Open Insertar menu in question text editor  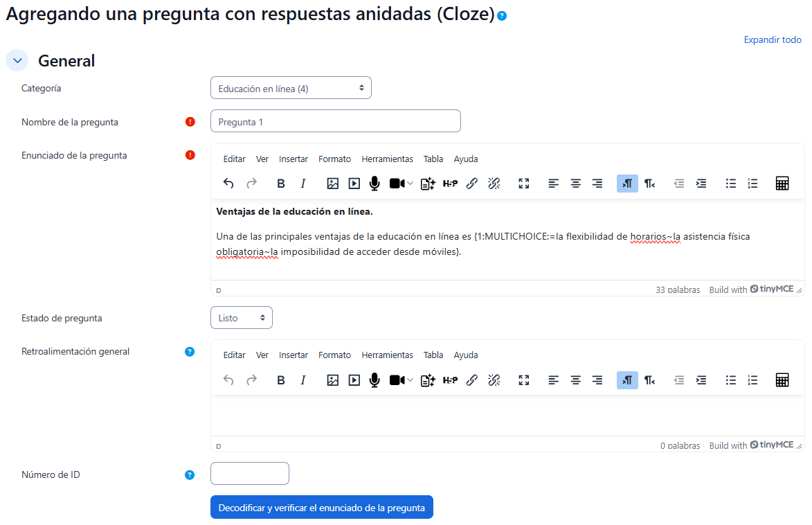pyautogui.click(x=294, y=159)
